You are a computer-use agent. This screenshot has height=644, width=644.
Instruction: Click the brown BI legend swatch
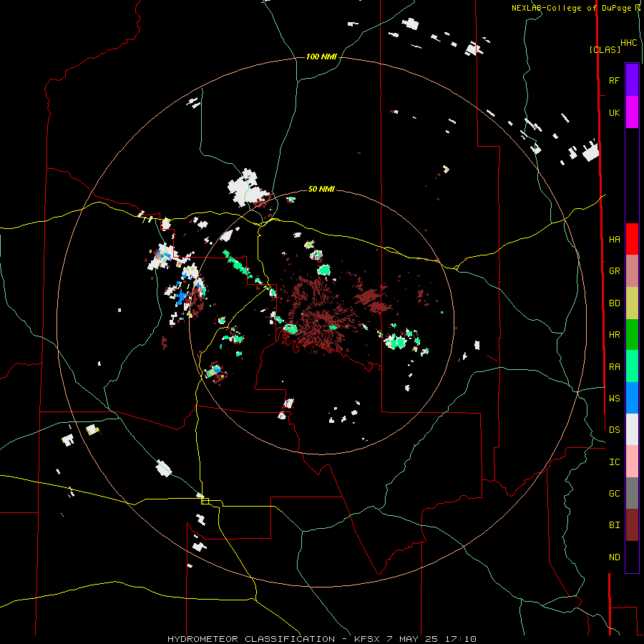click(x=632, y=525)
